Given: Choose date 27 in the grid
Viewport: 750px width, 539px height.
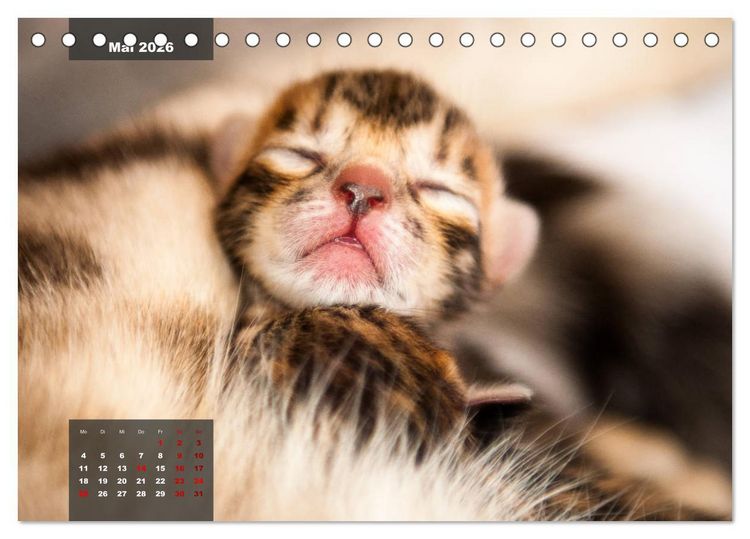Looking at the screenshot, I should tap(122, 494).
